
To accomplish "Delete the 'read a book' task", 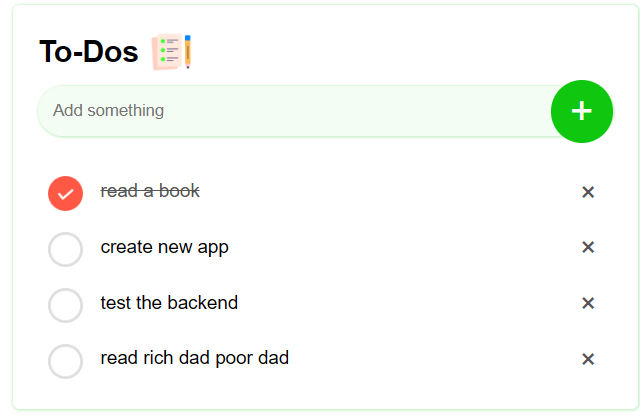I will coord(588,192).
